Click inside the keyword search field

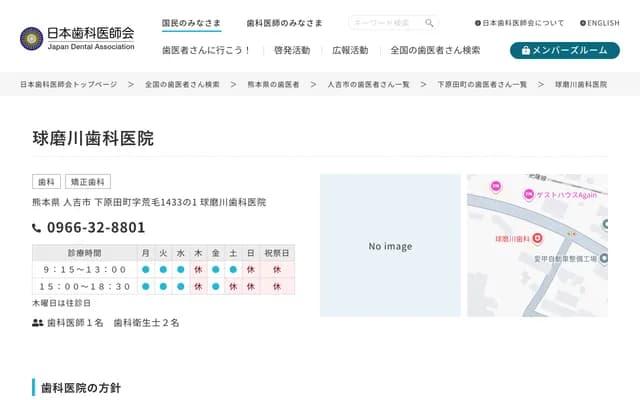coord(386,22)
